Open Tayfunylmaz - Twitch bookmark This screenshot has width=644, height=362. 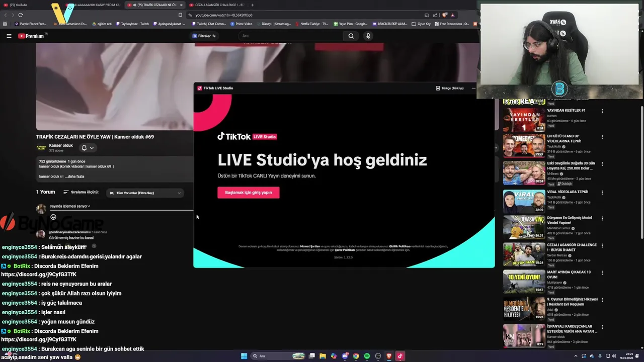tap(132, 24)
